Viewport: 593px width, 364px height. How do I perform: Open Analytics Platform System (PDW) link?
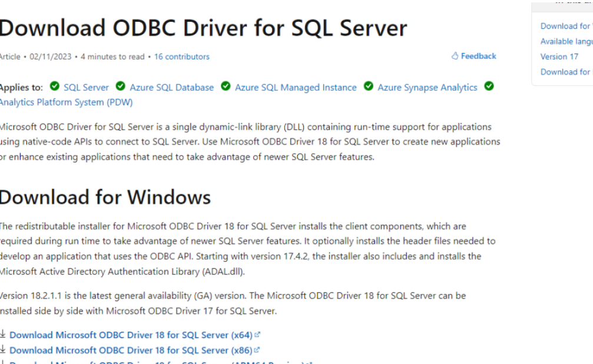[66, 102]
